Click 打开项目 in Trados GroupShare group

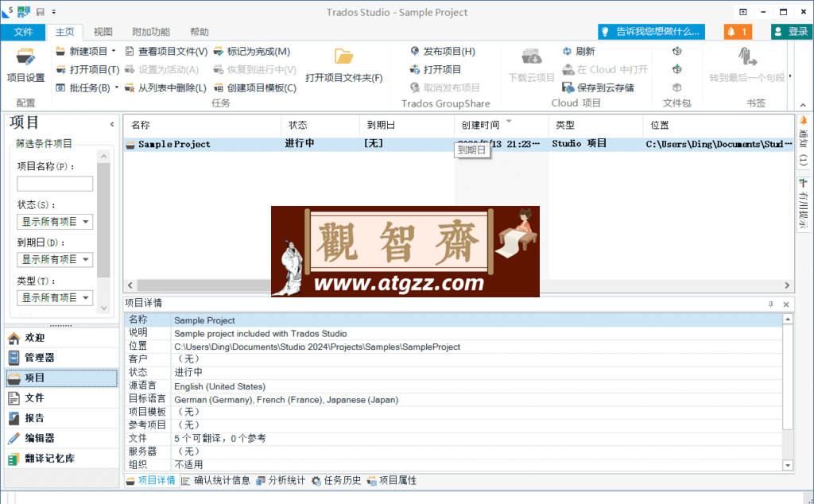pyautogui.click(x=435, y=69)
